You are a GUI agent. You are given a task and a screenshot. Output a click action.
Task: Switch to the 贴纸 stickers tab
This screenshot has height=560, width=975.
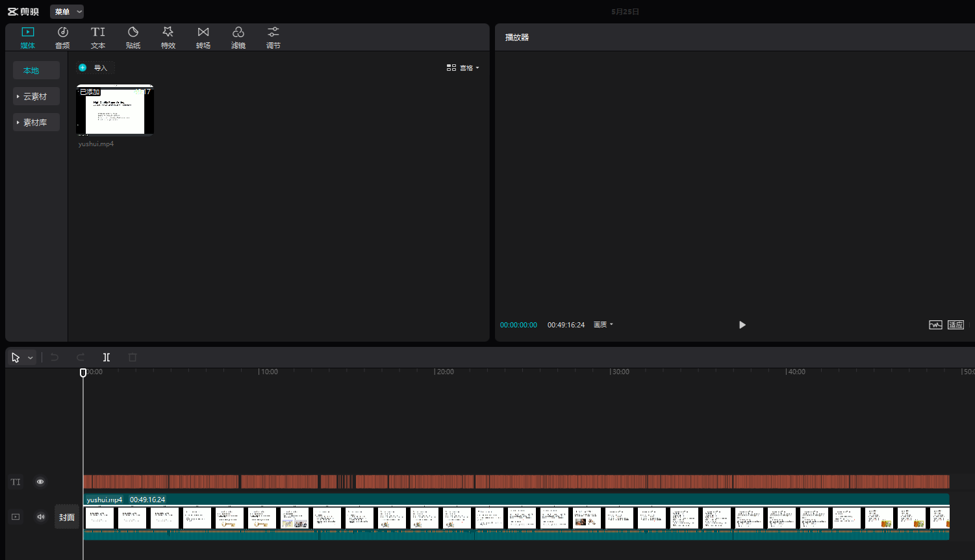[x=133, y=38]
